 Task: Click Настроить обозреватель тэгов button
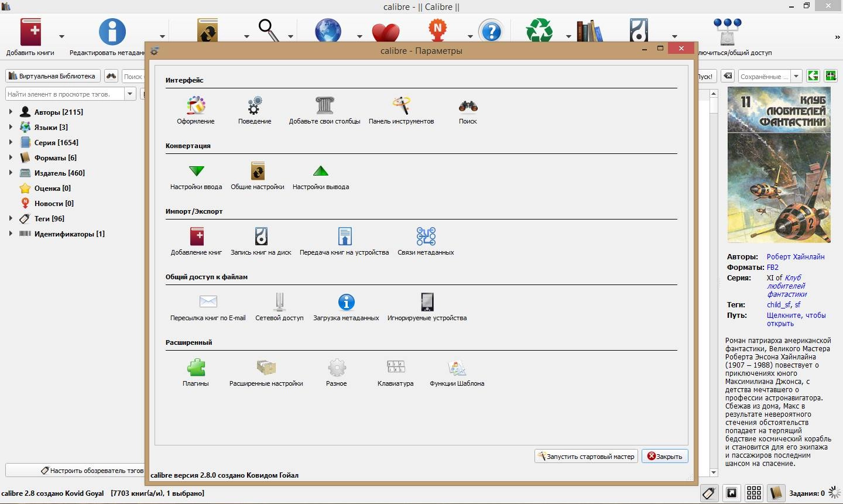[x=74, y=470]
